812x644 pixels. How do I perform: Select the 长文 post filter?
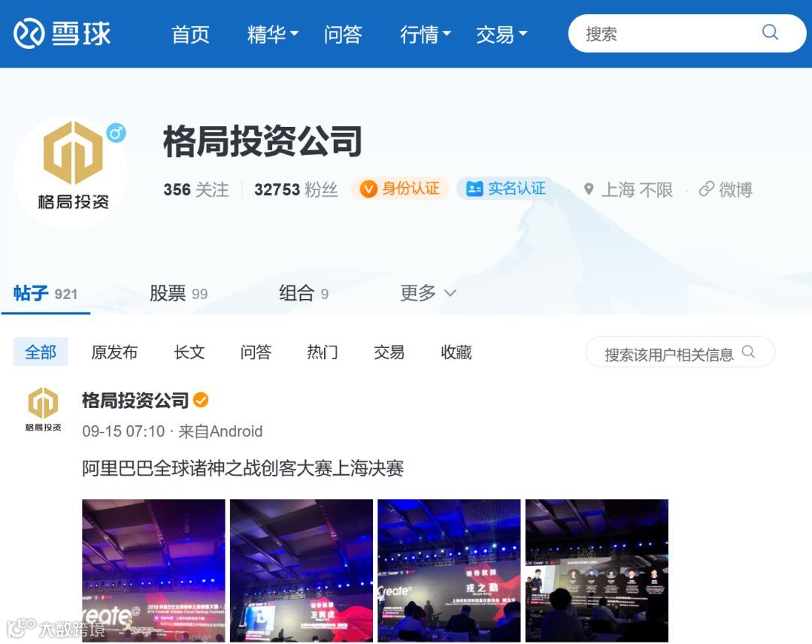[x=189, y=352]
